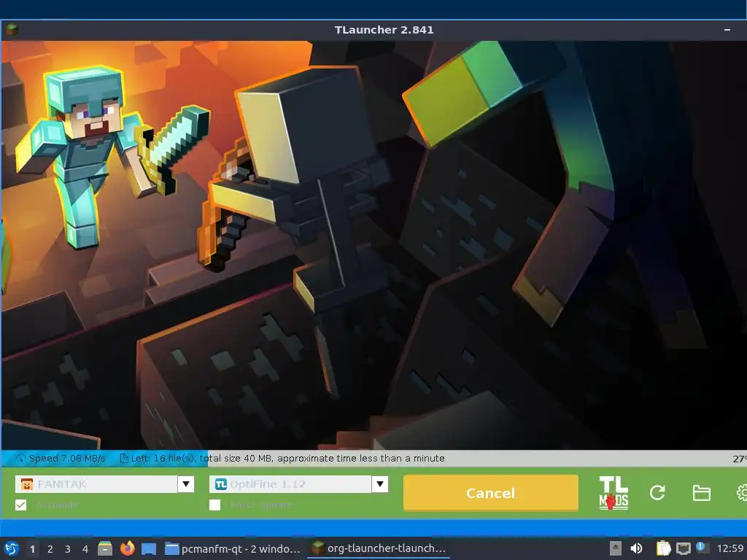Click the files-left document icon
This screenshot has width=747, height=560.
pos(124,458)
